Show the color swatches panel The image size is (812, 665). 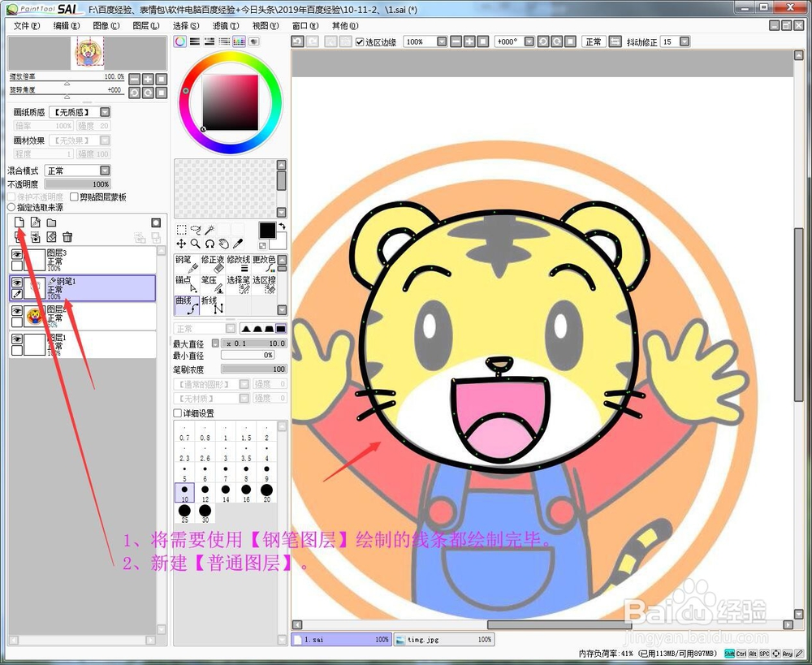click(240, 42)
